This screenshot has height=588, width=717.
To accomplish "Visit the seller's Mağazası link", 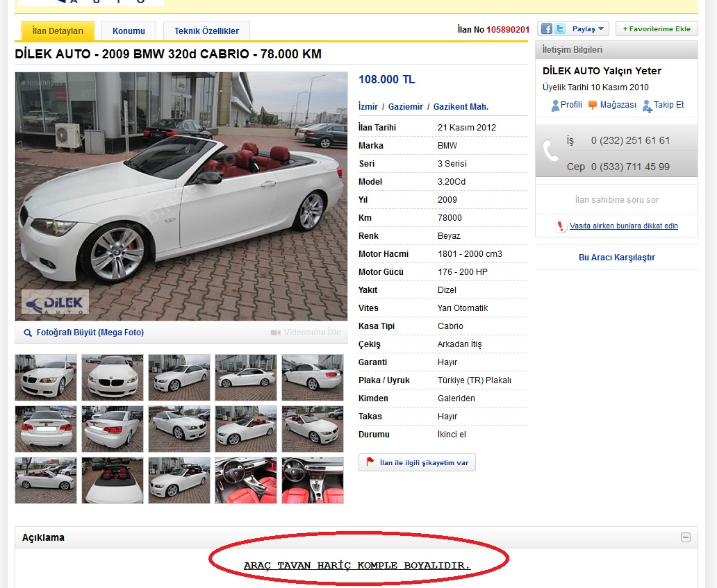I will [x=618, y=105].
